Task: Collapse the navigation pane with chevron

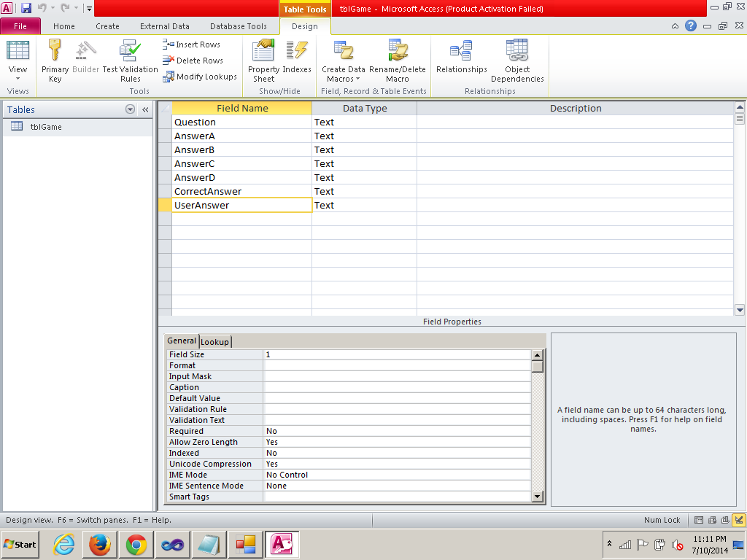Action: (x=145, y=109)
